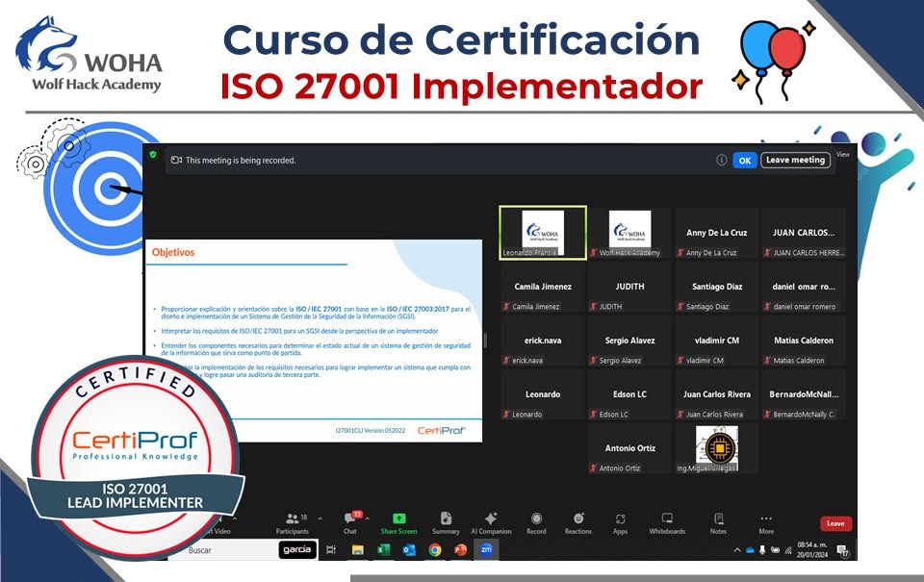Open File Explorer from the taskbar

pos(358,550)
